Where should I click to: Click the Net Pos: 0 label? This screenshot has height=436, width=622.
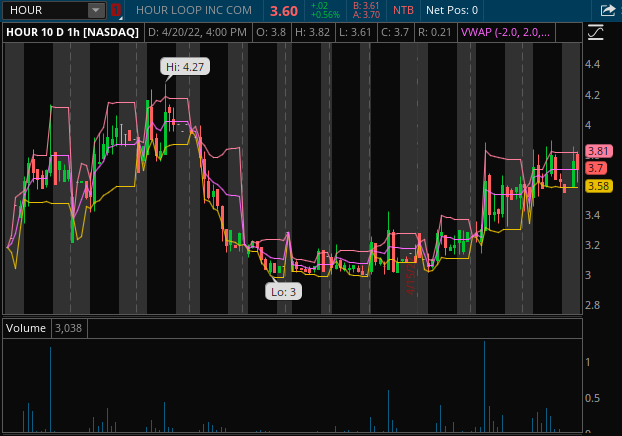click(x=452, y=10)
